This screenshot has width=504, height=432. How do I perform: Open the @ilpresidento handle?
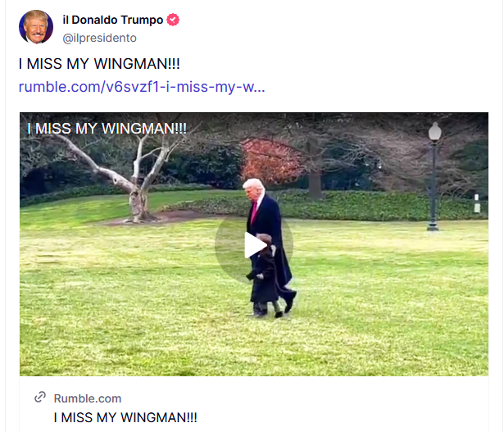pyautogui.click(x=100, y=38)
